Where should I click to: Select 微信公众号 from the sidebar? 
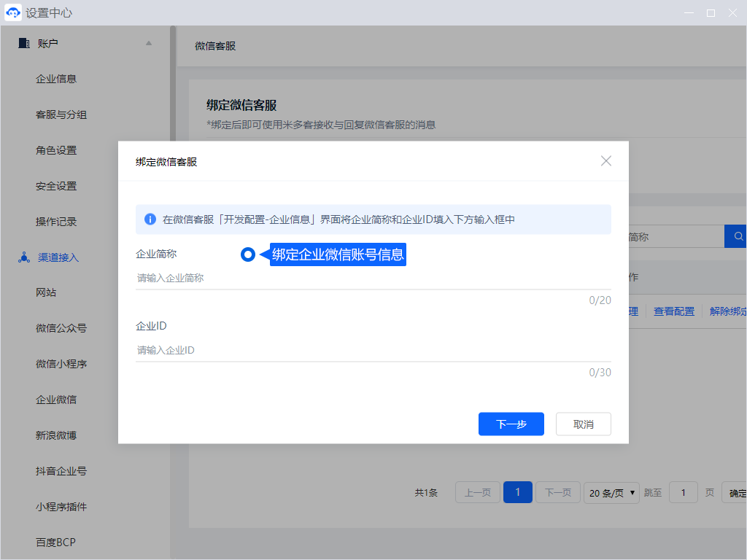click(61, 328)
